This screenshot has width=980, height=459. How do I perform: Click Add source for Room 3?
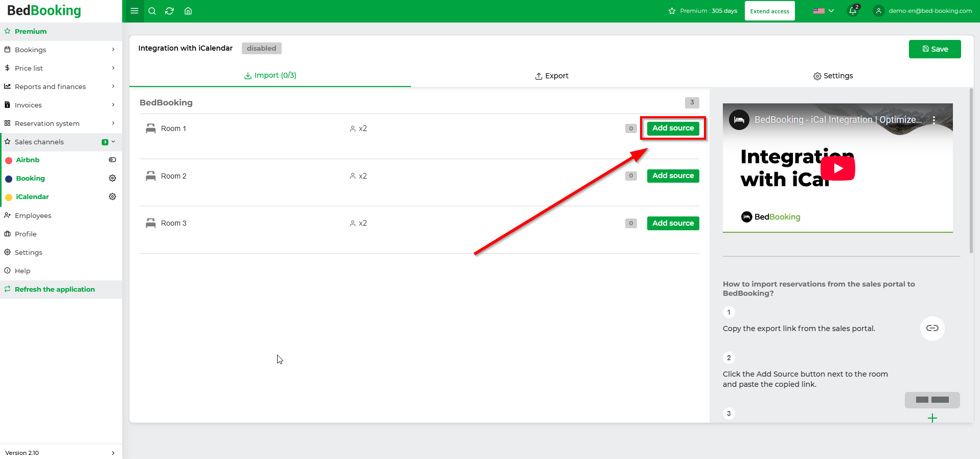[x=673, y=224]
